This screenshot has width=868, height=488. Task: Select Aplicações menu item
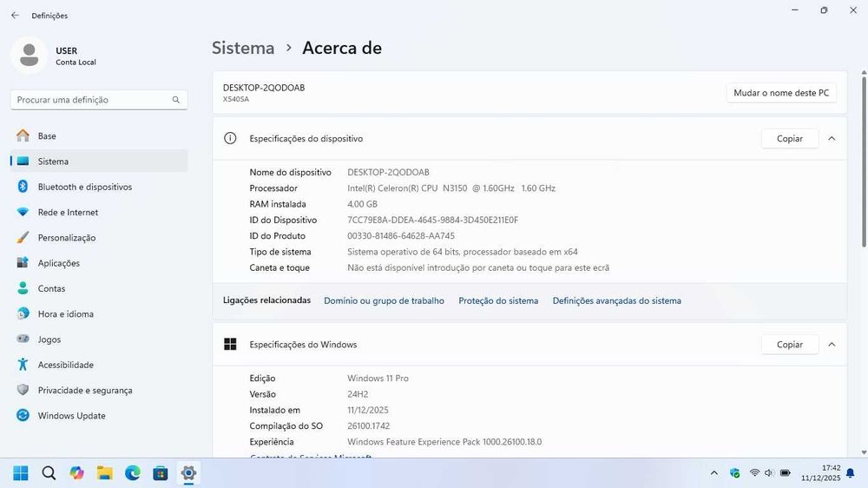coord(99,263)
